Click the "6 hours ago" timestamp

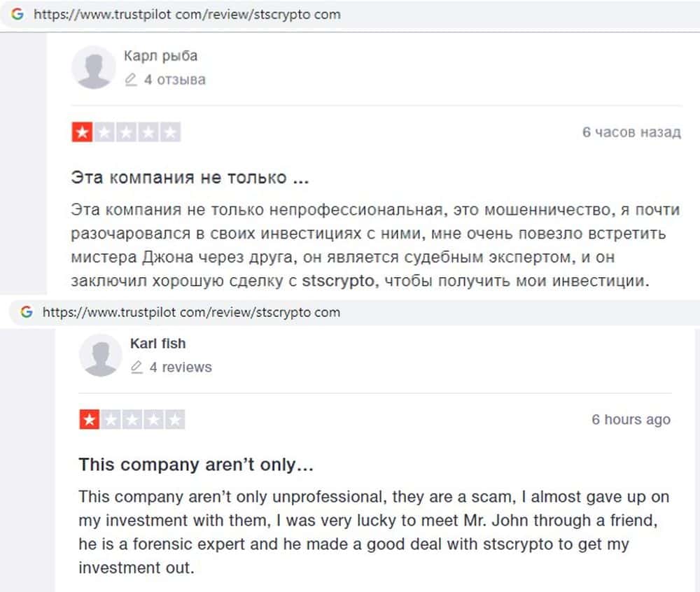point(631,420)
